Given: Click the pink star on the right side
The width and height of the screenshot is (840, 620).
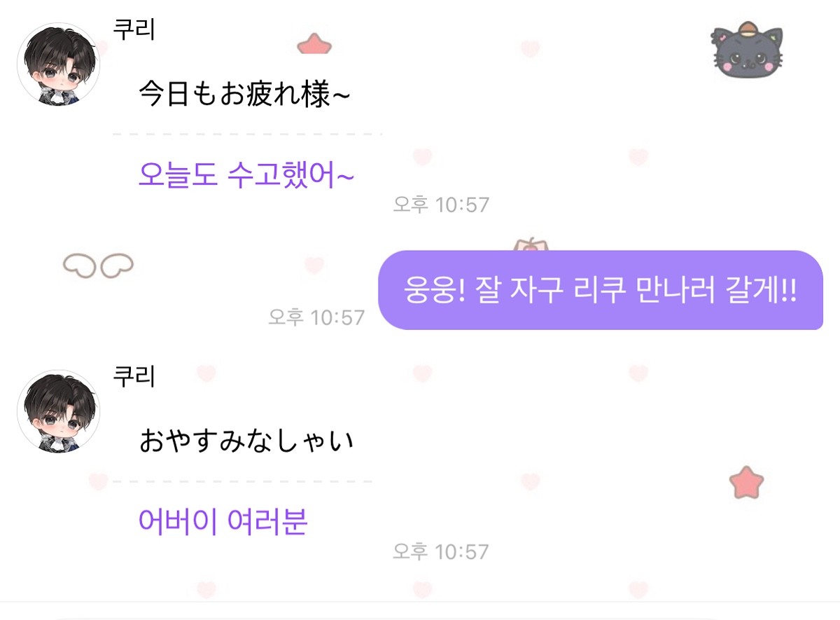Looking at the screenshot, I should point(745,483).
